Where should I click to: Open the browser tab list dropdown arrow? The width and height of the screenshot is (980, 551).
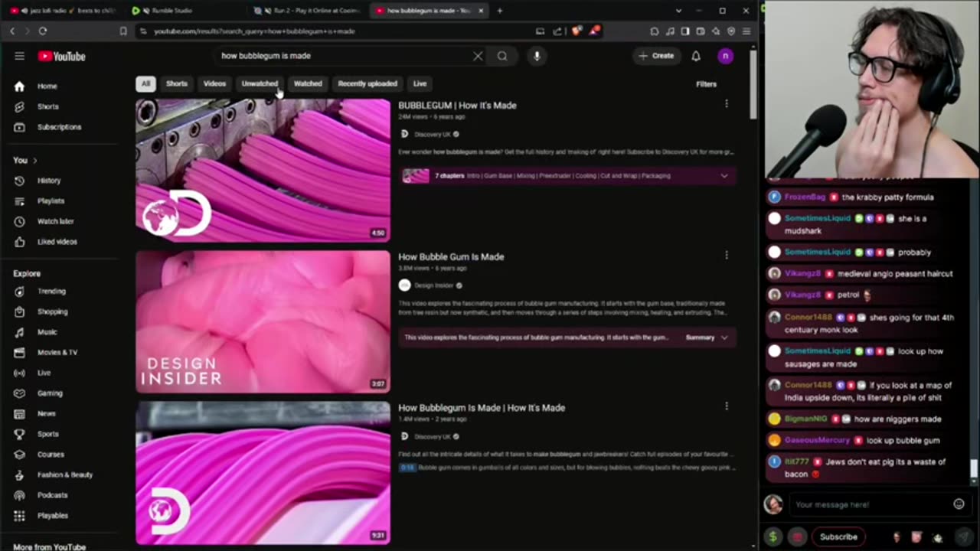pyautogui.click(x=678, y=11)
